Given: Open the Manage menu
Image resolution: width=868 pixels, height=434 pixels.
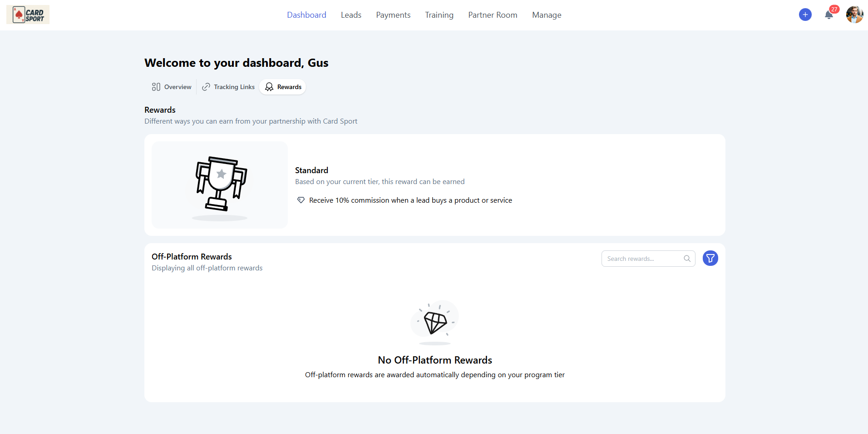Looking at the screenshot, I should (547, 15).
